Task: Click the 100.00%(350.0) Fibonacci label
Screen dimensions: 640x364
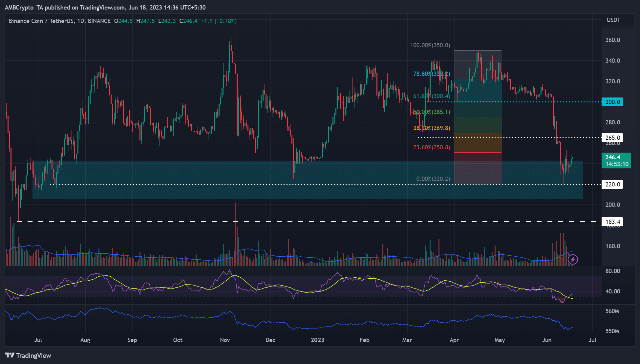Action: click(430, 45)
